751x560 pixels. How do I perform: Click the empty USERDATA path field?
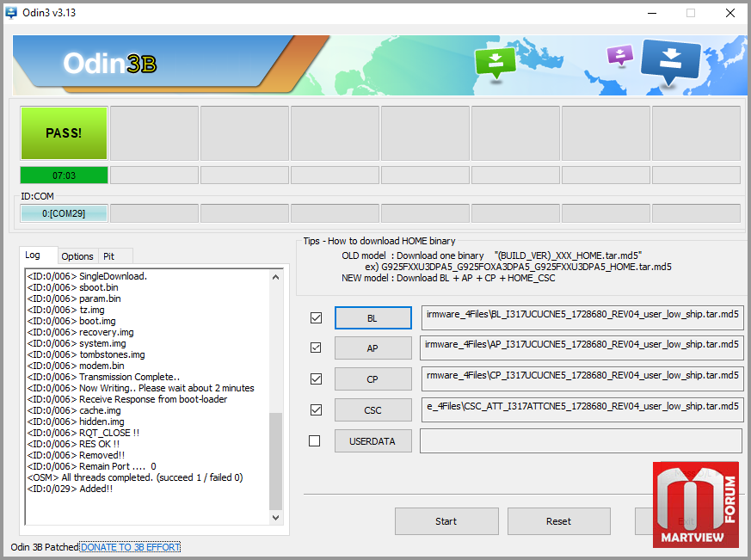pos(581,440)
